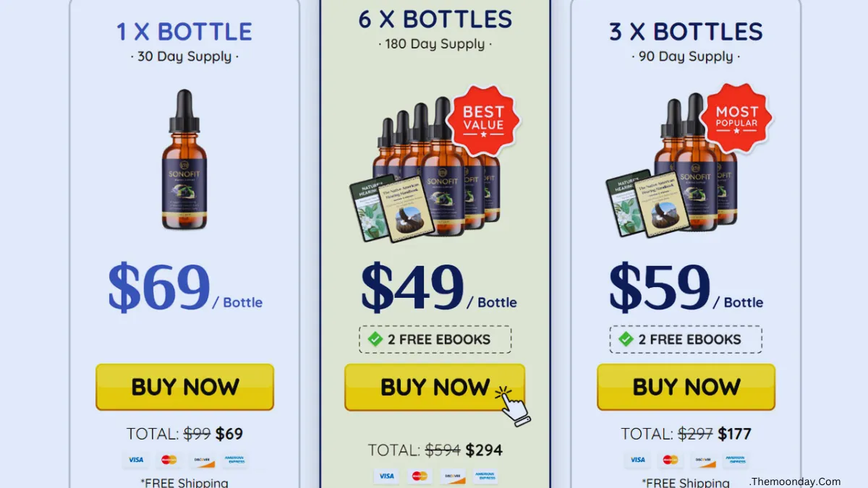This screenshot has height=488, width=868.
Task: Click the 1 X Bottle heading
Action: coord(184,32)
